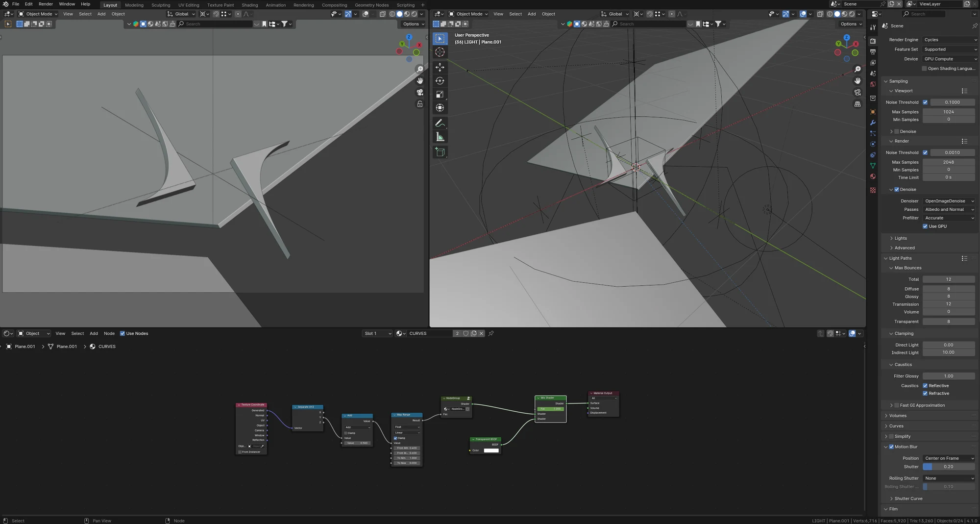This screenshot has height=524, width=980.
Task: Select the Transform tool in right viewport
Action: coord(440,108)
